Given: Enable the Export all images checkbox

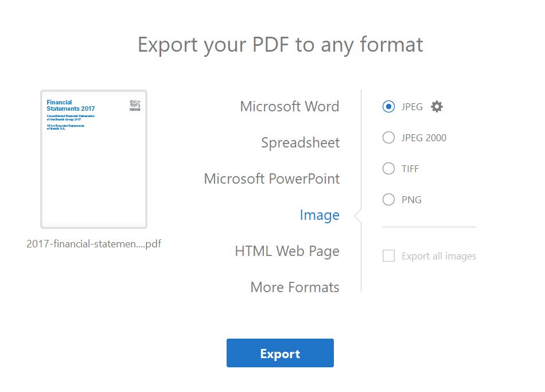Looking at the screenshot, I should pos(388,256).
